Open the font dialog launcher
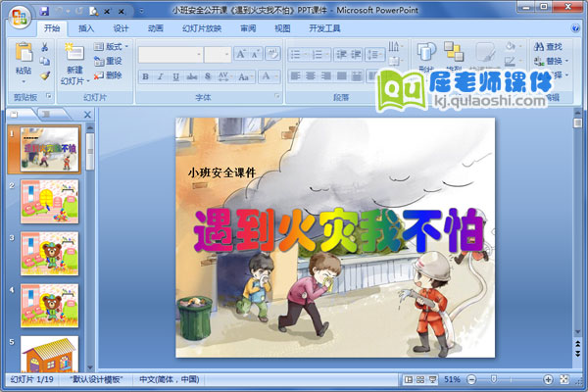 pos(277,96)
